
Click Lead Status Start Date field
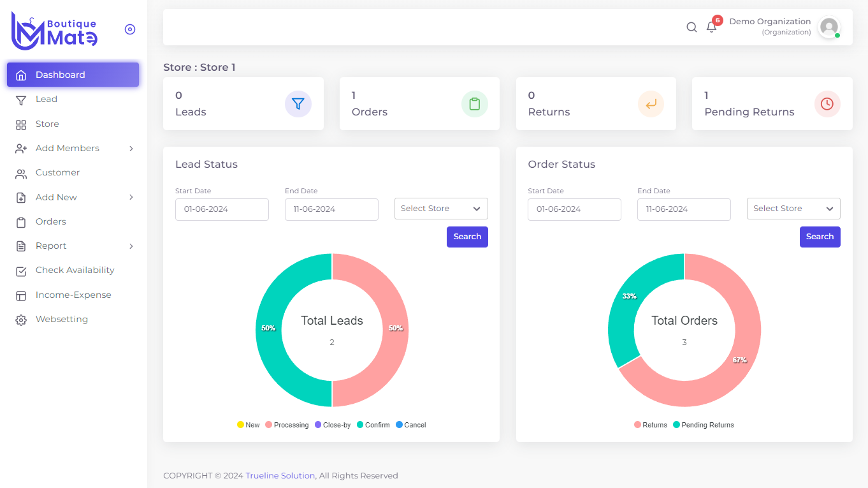pyautogui.click(x=222, y=209)
